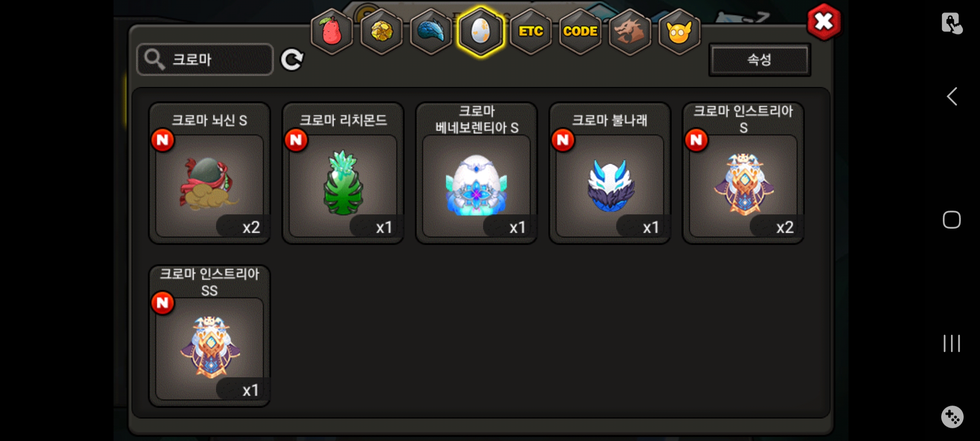This screenshot has width=980, height=441.
Task: Select the 크로마 베네보렌티아 S egg
Action: coord(477,173)
